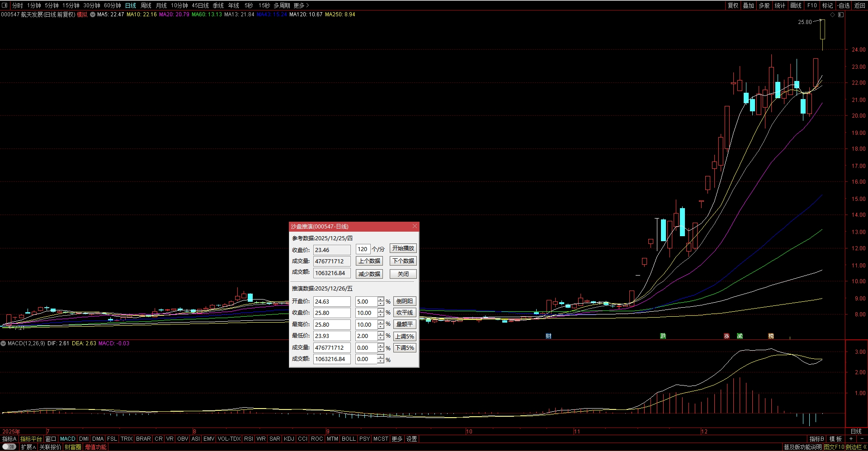Click the 榜 marker on timeline
This screenshot has height=452, width=868.
click(x=771, y=336)
